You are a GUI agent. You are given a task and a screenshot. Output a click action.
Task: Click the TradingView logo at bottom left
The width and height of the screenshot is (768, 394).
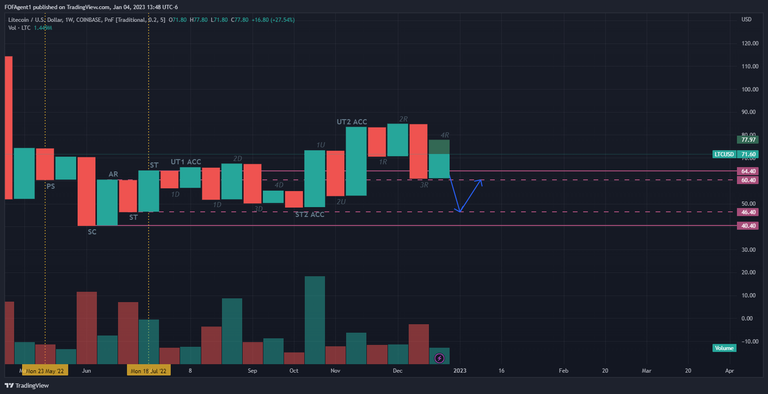point(27,386)
